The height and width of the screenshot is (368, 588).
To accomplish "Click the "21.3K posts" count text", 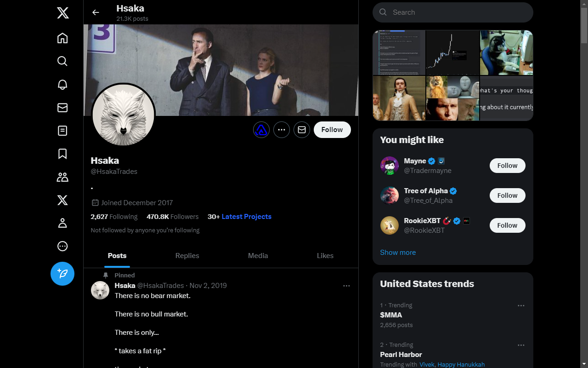I will point(132,19).
